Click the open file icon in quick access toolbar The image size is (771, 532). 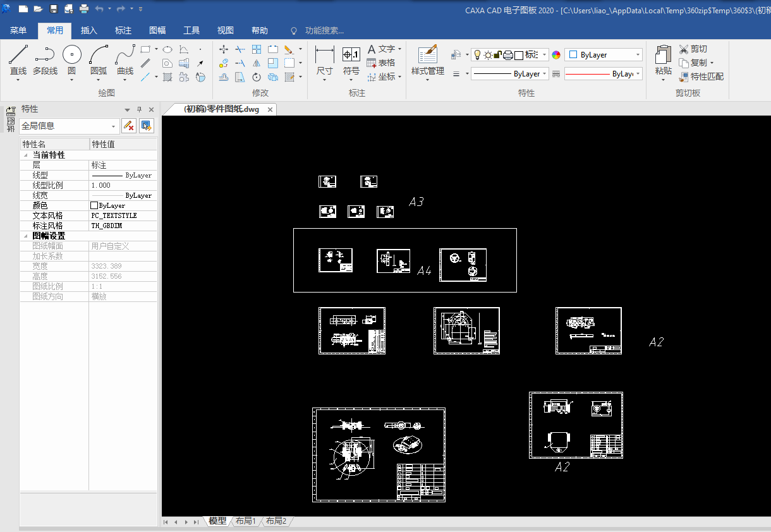click(x=39, y=9)
